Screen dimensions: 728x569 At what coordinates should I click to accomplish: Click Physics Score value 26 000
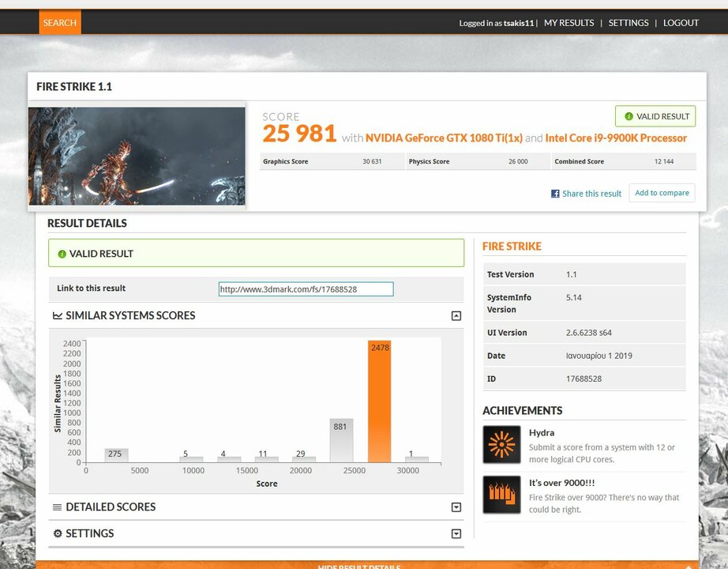pos(518,162)
